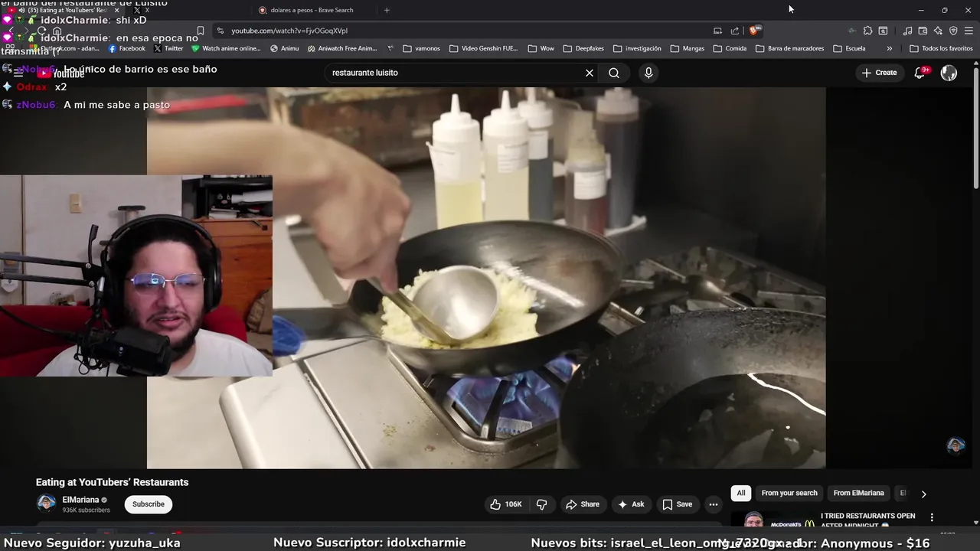Select the All filter chip

pos(741,493)
